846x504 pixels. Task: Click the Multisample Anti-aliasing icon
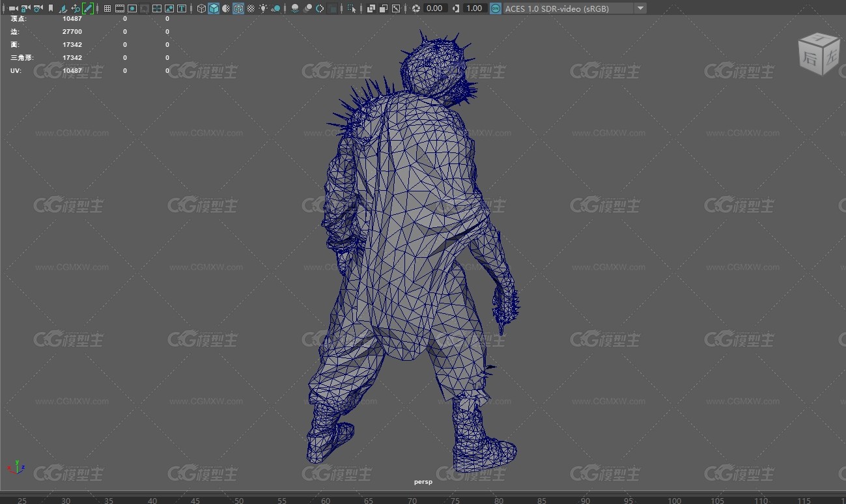tap(320, 8)
